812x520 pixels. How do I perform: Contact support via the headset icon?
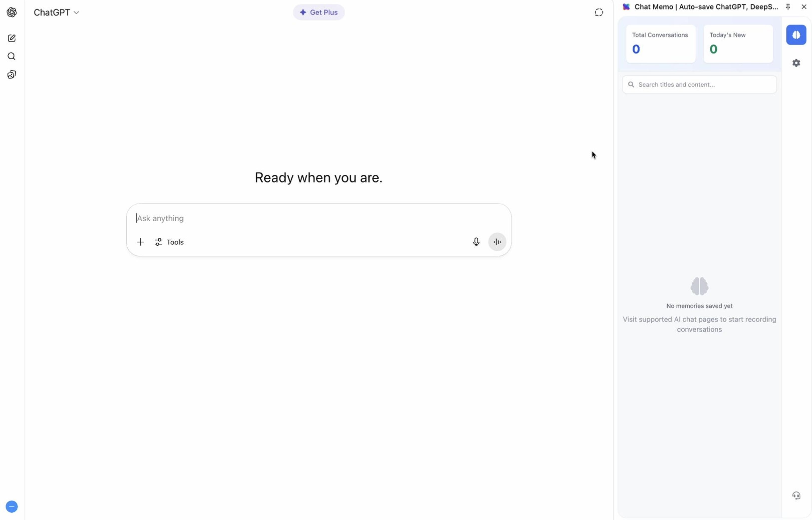pyautogui.click(x=796, y=495)
